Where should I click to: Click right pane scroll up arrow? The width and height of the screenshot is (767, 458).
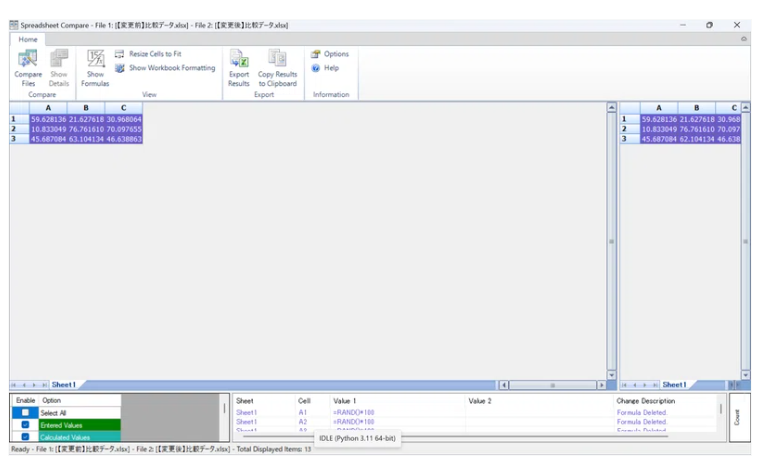coord(745,107)
